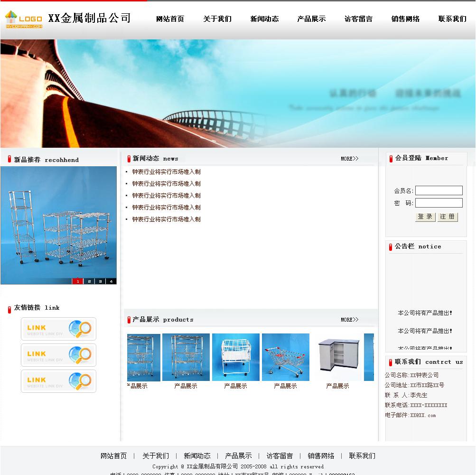Focus the 密码 input field

[439, 203]
